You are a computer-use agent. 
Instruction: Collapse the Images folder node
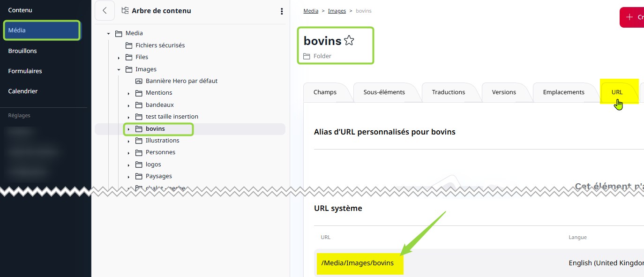119,69
